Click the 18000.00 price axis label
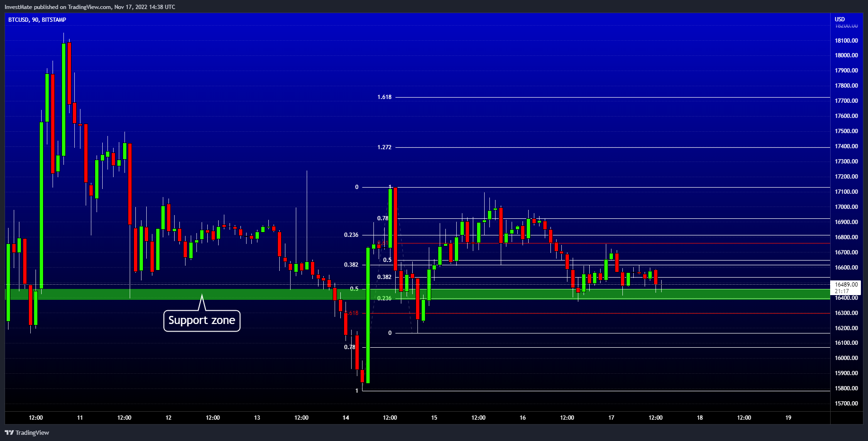This screenshot has width=868, height=441. [x=846, y=55]
